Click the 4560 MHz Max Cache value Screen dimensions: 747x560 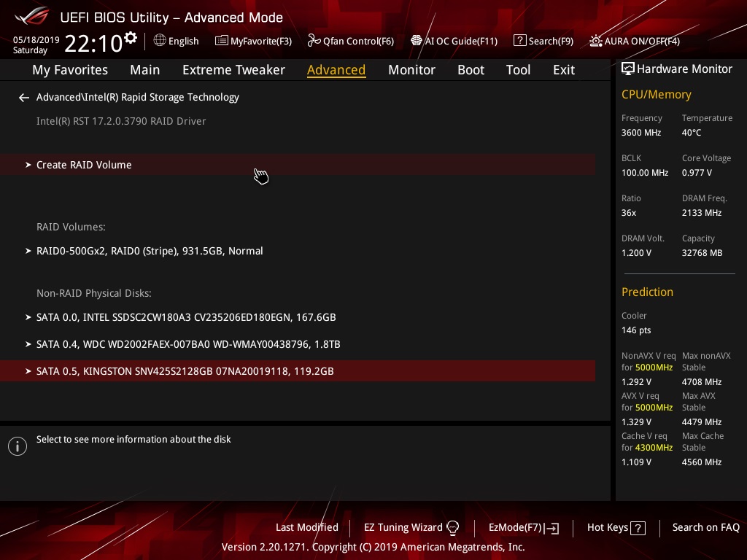701,462
